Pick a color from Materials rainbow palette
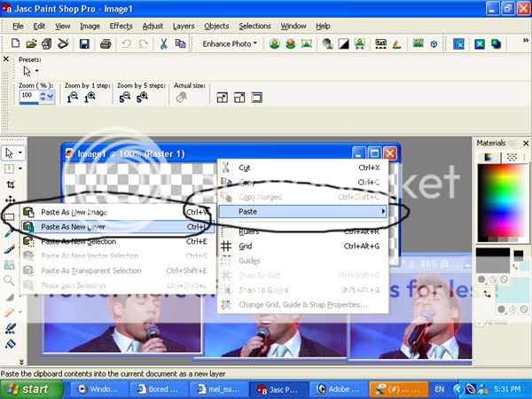The height and width of the screenshot is (399, 532). click(x=503, y=202)
